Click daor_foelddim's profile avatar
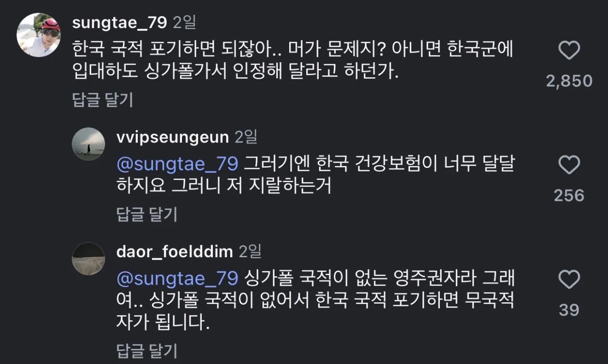 point(88,259)
